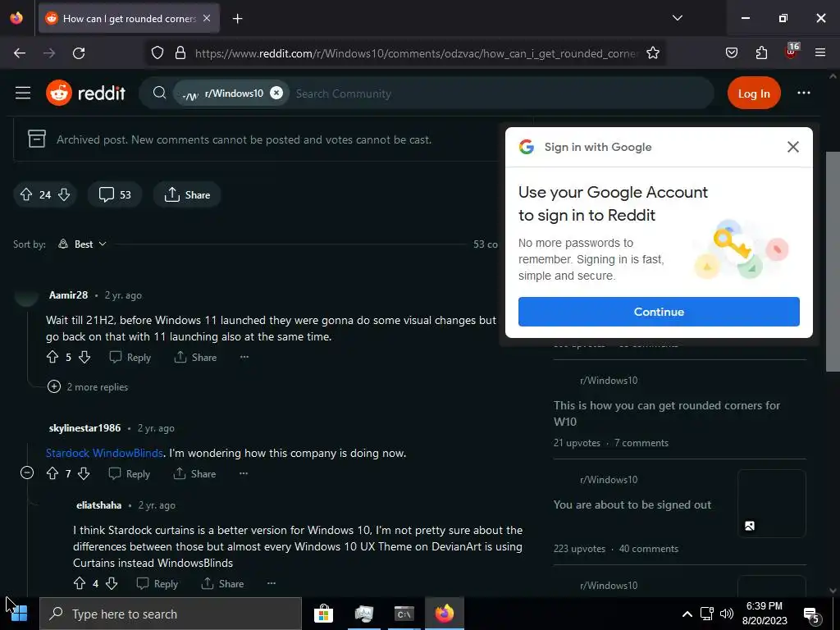Screen dimensions: 840x630
Task: Open the extension icon with 16 badge
Action: click(x=792, y=52)
